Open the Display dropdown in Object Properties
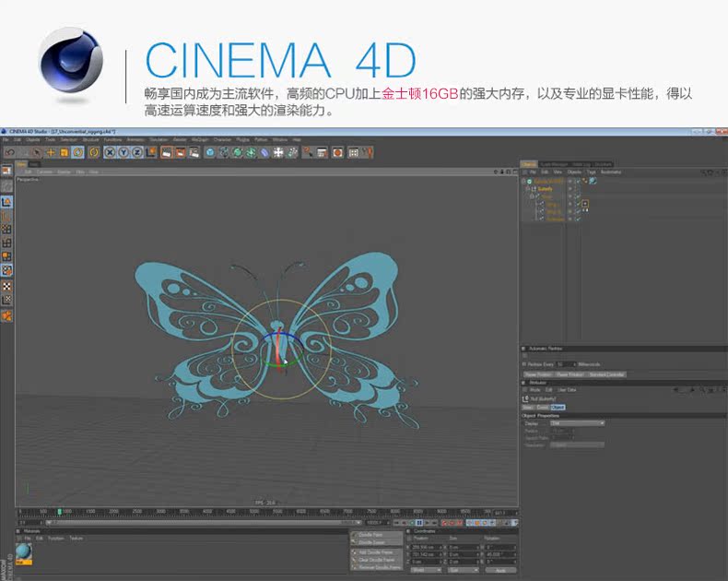The height and width of the screenshot is (581, 728). [x=578, y=423]
